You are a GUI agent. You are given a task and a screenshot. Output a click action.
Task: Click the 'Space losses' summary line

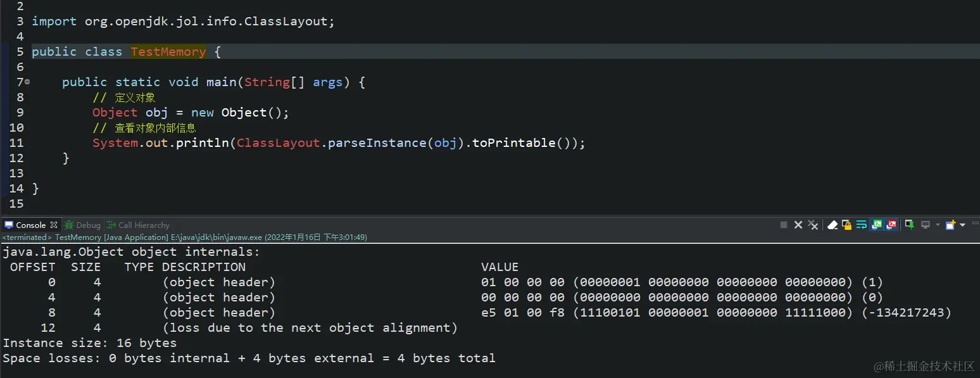(x=249, y=358)
